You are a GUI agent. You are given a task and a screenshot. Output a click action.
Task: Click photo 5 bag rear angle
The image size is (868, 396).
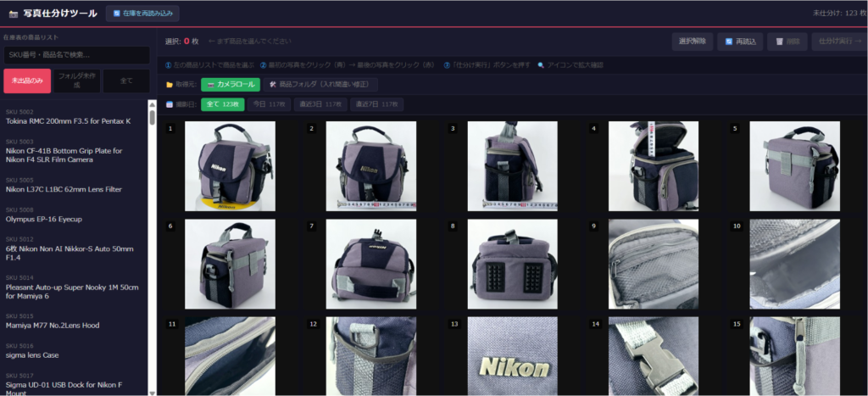point(794,166)
